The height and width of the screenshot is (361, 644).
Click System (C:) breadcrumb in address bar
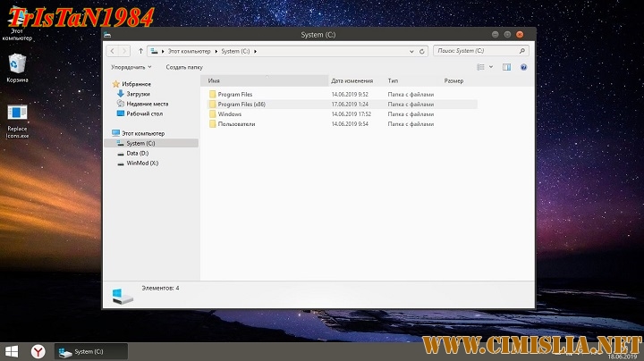(235, 51)
